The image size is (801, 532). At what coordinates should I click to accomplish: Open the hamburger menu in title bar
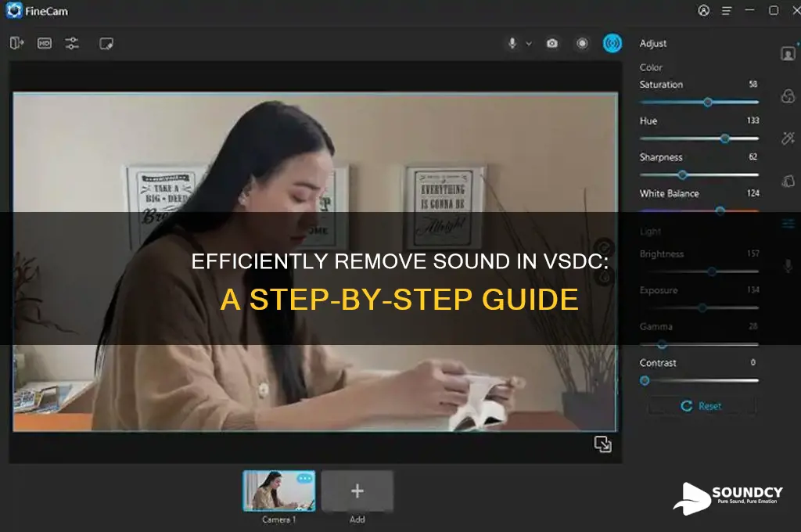coord(727,11)
